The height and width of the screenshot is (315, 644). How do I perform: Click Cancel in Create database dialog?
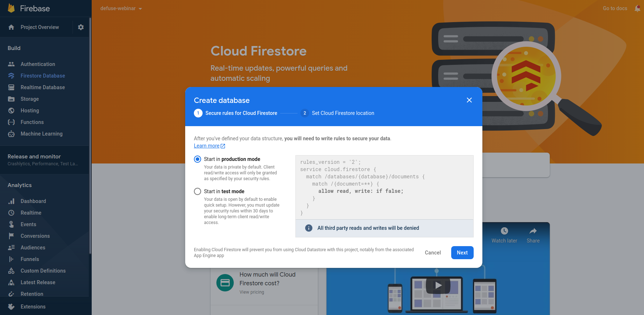point(433,253)
